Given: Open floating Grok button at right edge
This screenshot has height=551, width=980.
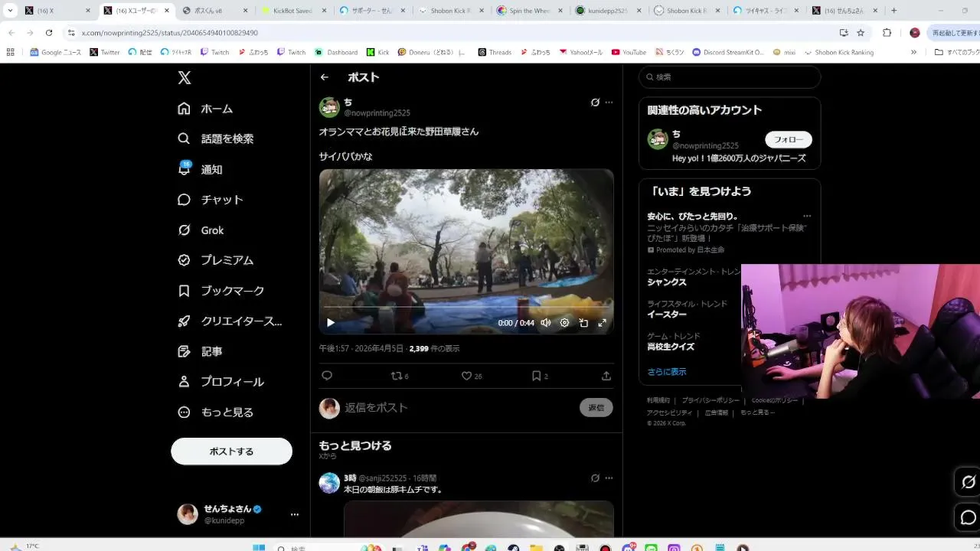Looking at the screenshot, I should (x=968, y=482).
